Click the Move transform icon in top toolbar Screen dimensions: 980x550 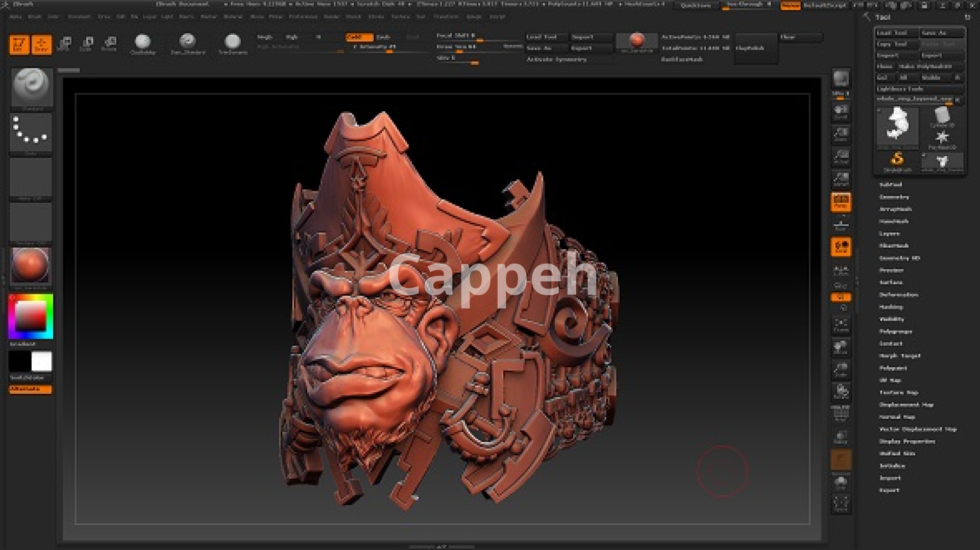64,44
